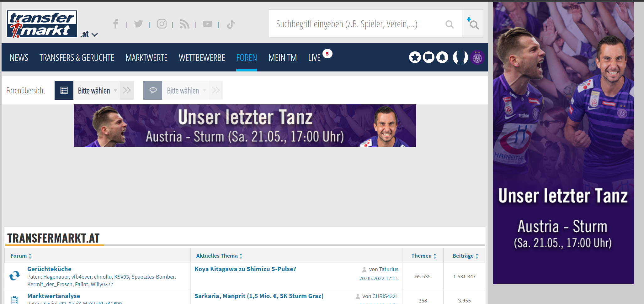644x304 pixels.
Task: Click the Austria - Sturm sidebar advertisement
Action: pyautogui.click(x=563, y=143)
